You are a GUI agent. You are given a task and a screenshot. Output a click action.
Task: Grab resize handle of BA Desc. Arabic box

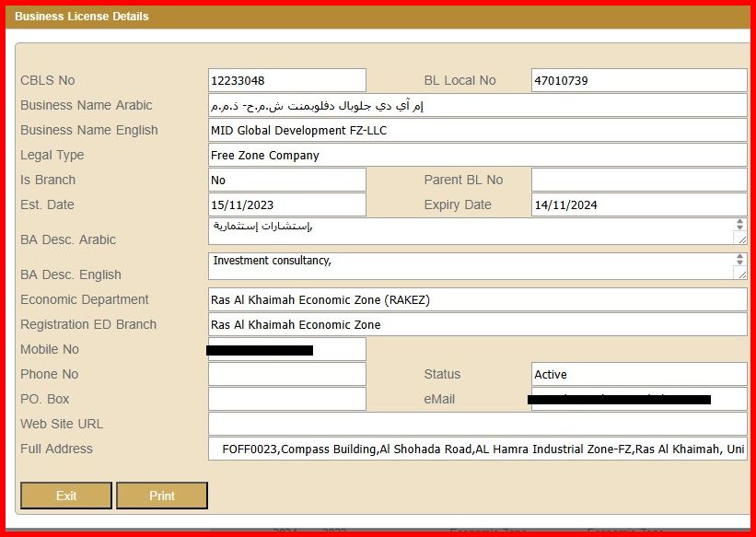point(740,238)
